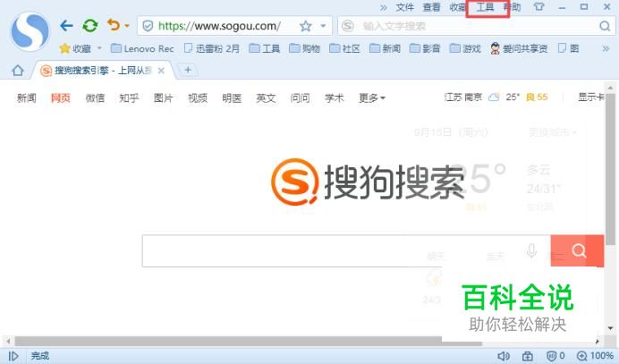Open address bar history dropdown arrow

(x=323, y=27)
